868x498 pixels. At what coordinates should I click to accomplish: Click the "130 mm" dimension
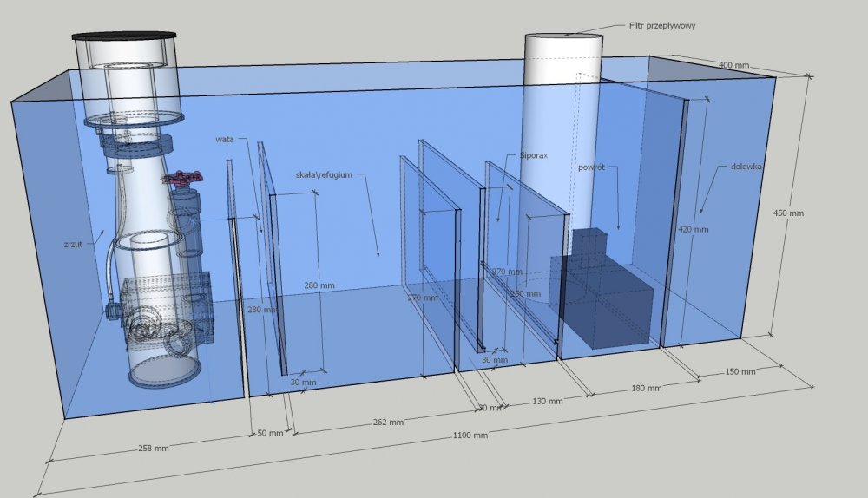(x=548, y=401)
